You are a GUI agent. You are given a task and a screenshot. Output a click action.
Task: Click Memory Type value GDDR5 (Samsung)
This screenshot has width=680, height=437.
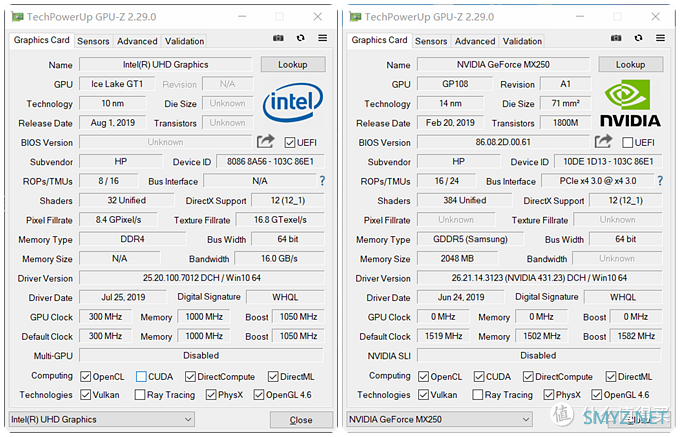[471, 239]
